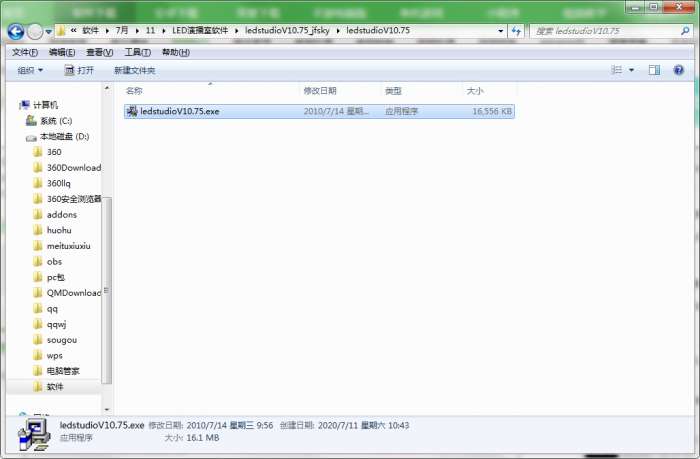Open the obs folder
This screenshot has height=459, width=700.
coord(54,261)
